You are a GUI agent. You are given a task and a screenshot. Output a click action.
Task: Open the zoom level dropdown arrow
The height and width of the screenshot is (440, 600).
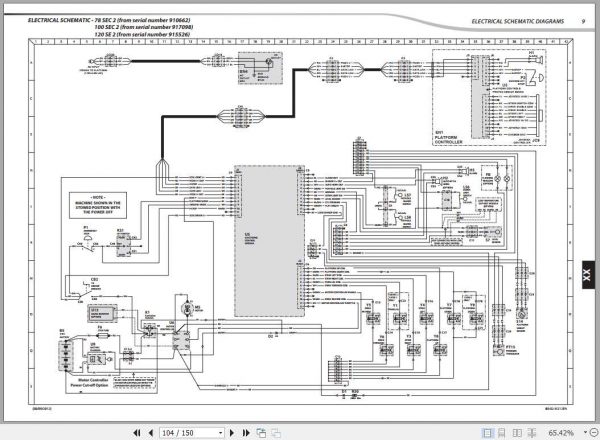[x=585, y=432]
